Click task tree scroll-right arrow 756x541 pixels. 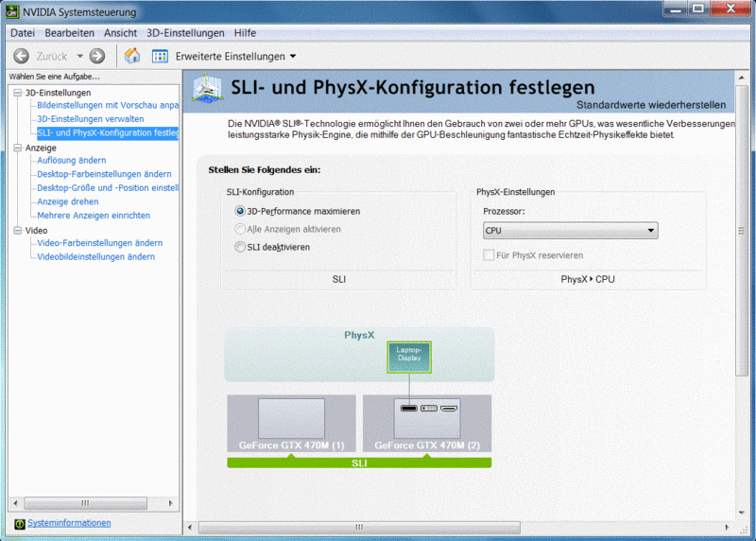point(170,503)
